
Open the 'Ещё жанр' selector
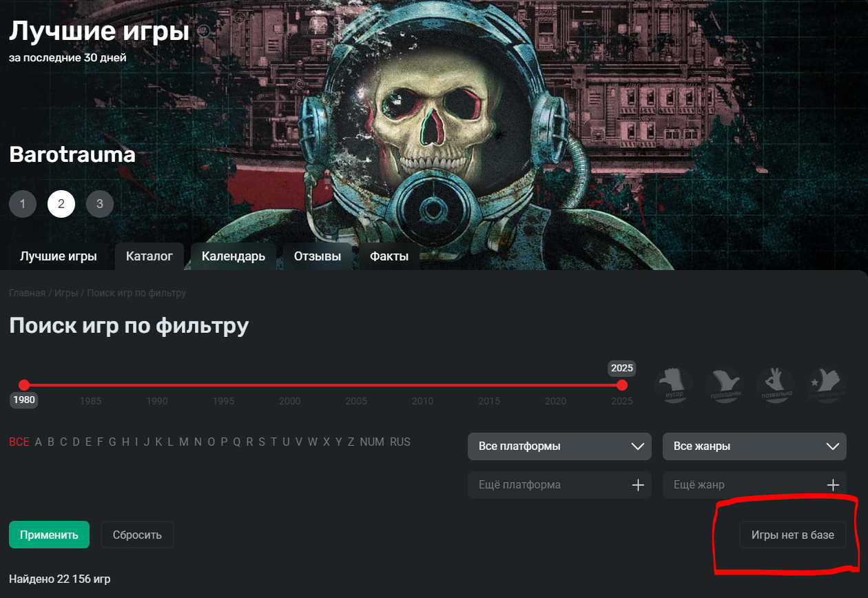click(754, 485)
